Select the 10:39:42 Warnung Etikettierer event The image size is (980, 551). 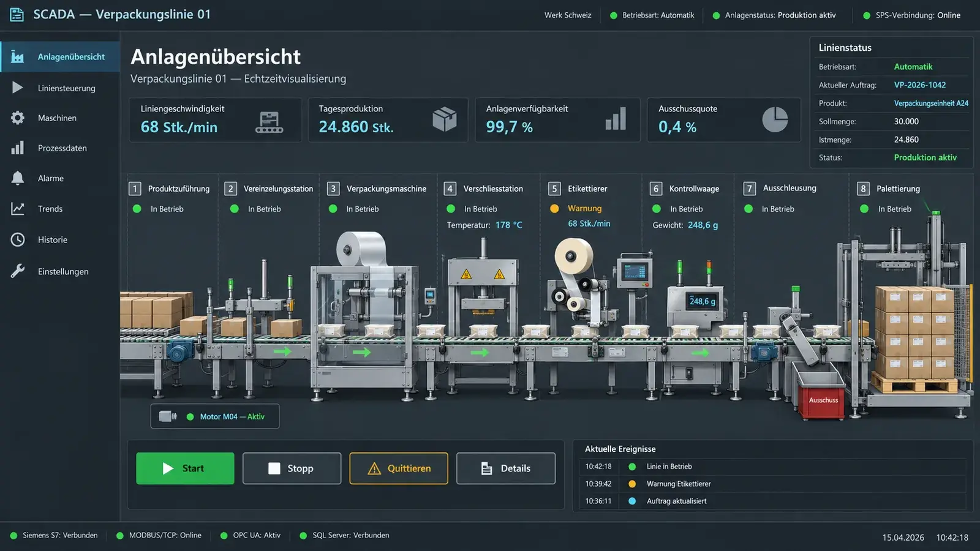click(x=772, y=484)
